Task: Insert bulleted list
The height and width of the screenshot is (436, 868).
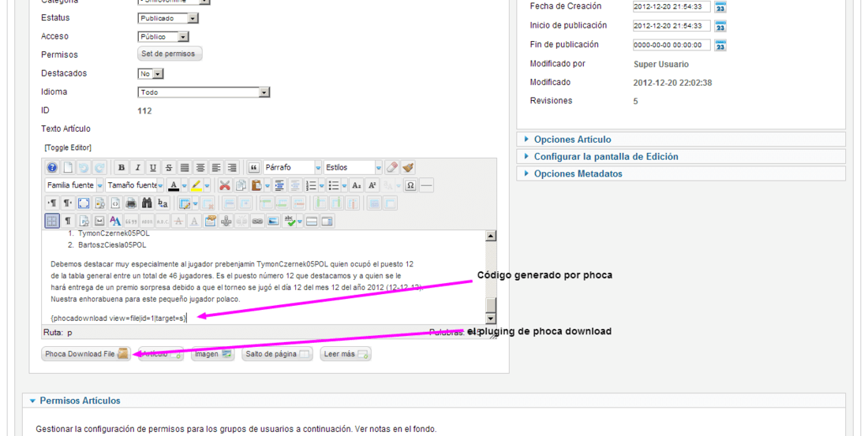Action: click(x=334, y=185)
